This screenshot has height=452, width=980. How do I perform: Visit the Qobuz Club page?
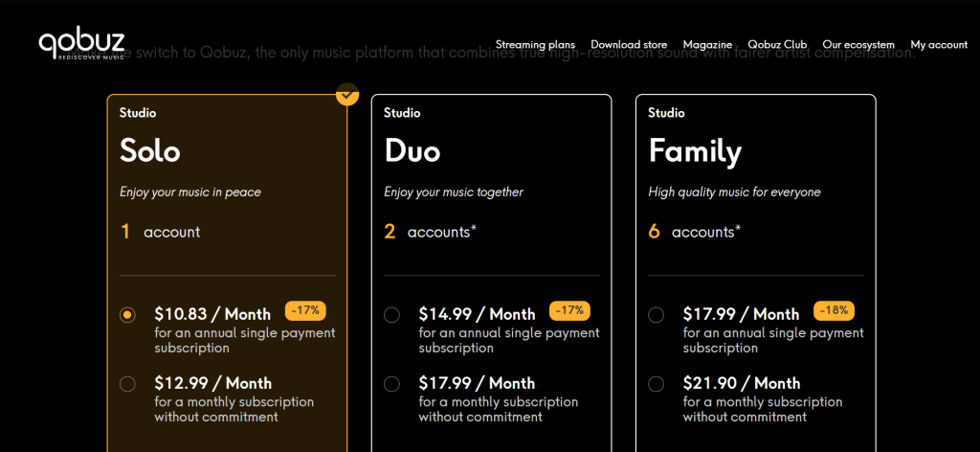tap(777, 45)
